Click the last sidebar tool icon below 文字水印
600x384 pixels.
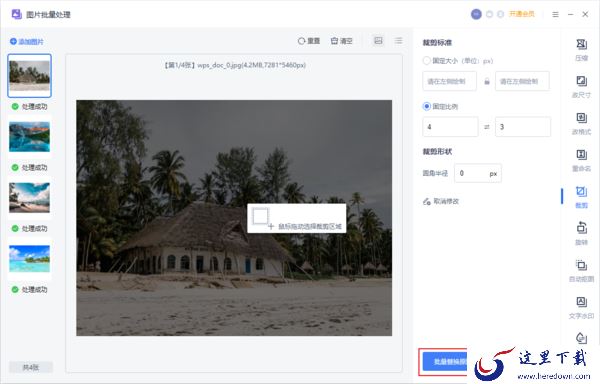(581, 338)
